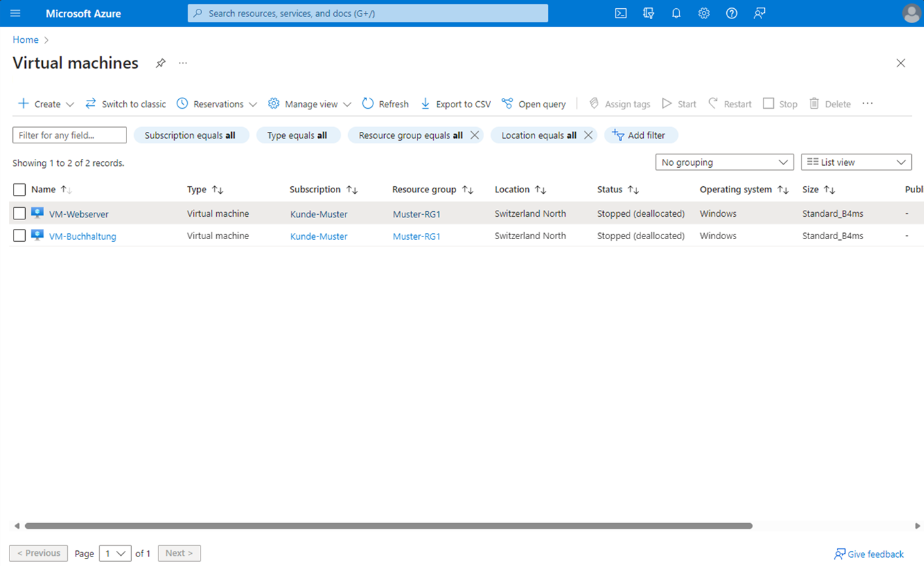The height and width of the screenshot is (566, 924).
Task: Click the Give feedback link
Action: coord(869,554)
